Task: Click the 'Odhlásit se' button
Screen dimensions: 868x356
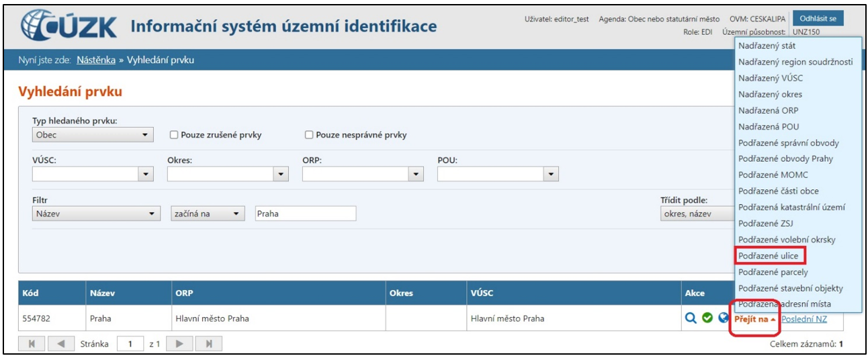Action: coord(818,18)
